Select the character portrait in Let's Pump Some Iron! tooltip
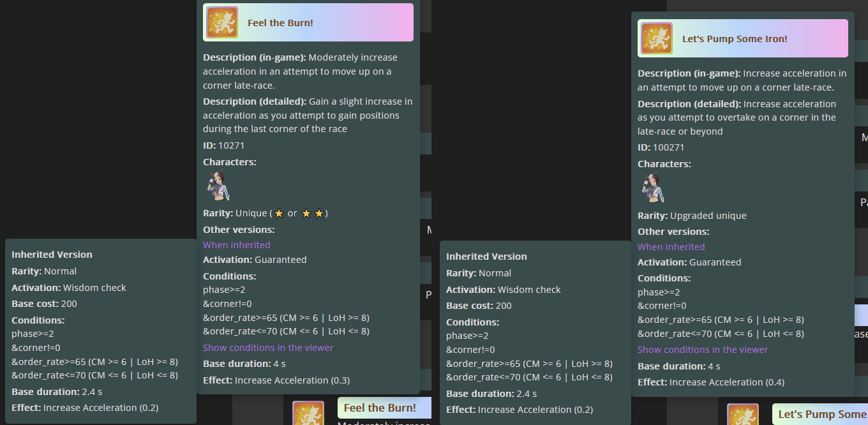868x425 pixels. click(x=652, y=188)
